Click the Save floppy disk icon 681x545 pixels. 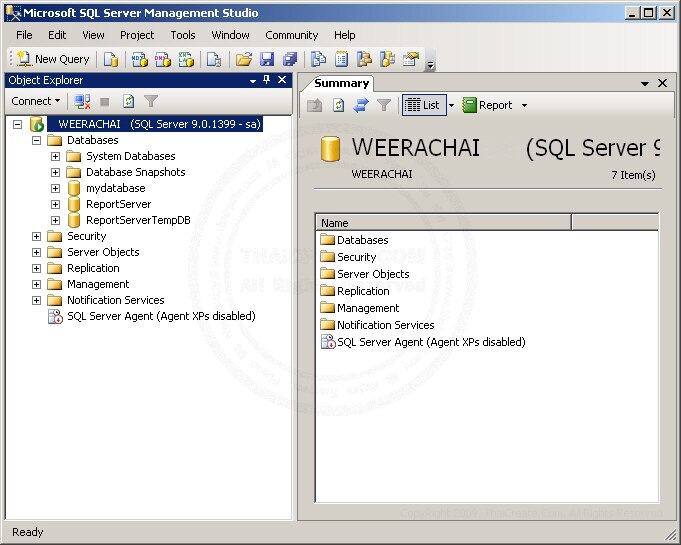[x=267, y=59]
